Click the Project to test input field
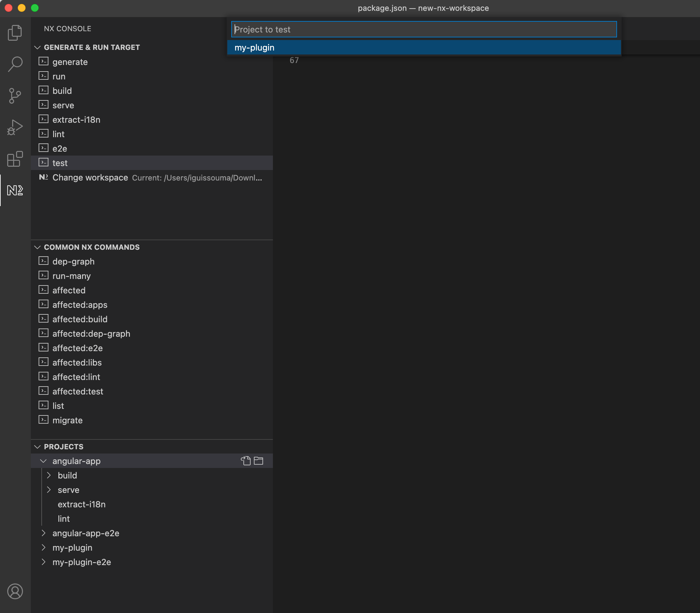The width and height of the screenshot is (700, 613). (424, 30)
